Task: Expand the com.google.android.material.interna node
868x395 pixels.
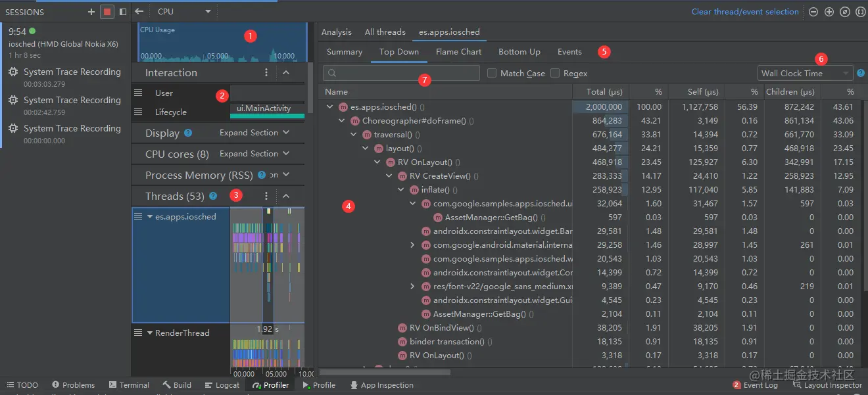Action: pos(412,244)
